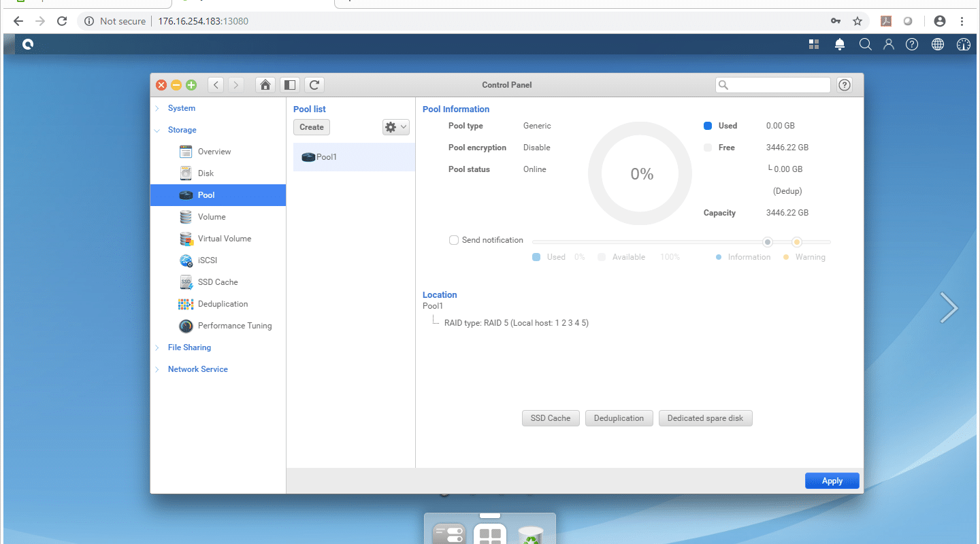Click the Pool status Online value
Screen dimensions: 980x544
(535, 169)
